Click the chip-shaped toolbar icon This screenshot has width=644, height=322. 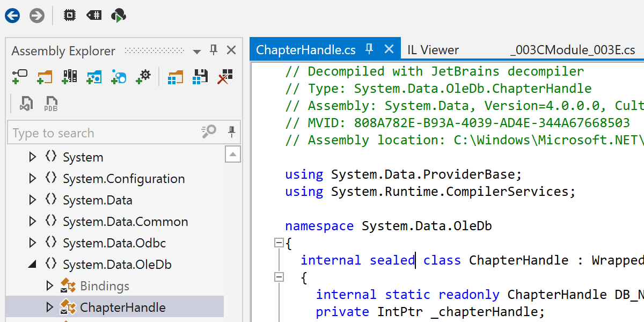(69, 16)
